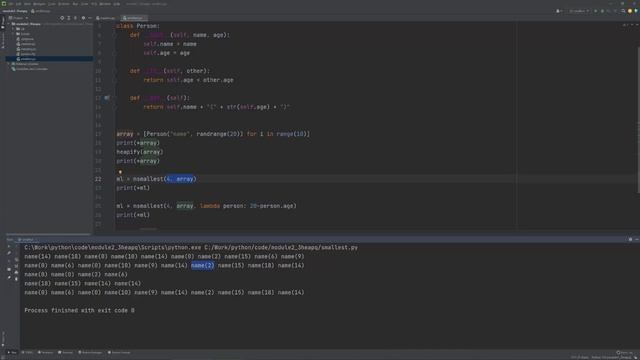The image size is (640, 360).
Task: Open the Terminal tool window button
Action: pos(66,352)
